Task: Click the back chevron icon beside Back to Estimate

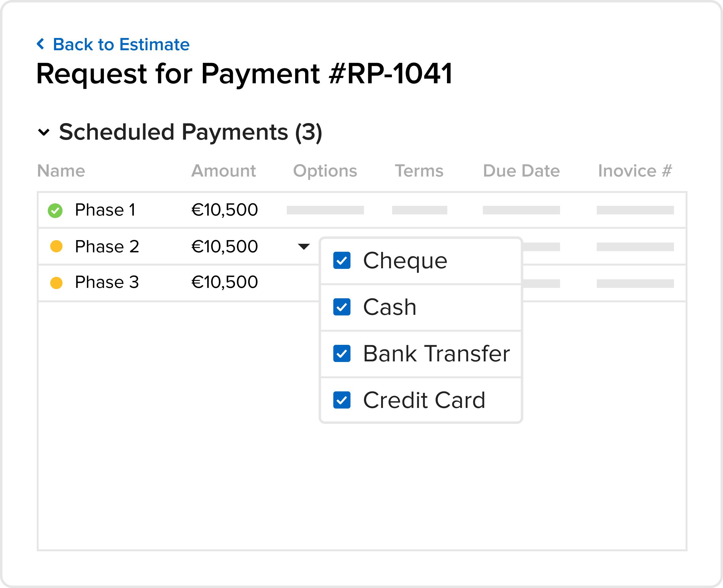Action: [x=41, y=44]
